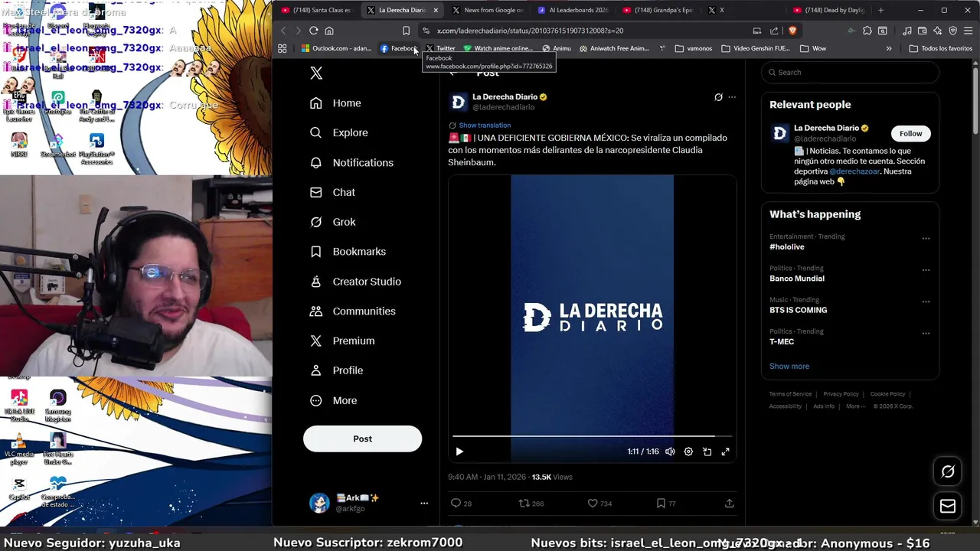
Task: Open the Outlook.com bookmark
Action: pyautogui.click(x=336, y=48)
